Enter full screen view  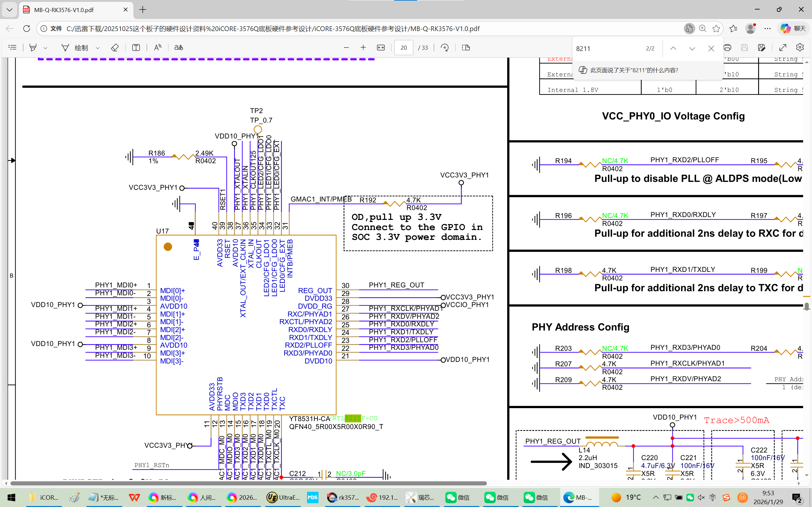783,48
